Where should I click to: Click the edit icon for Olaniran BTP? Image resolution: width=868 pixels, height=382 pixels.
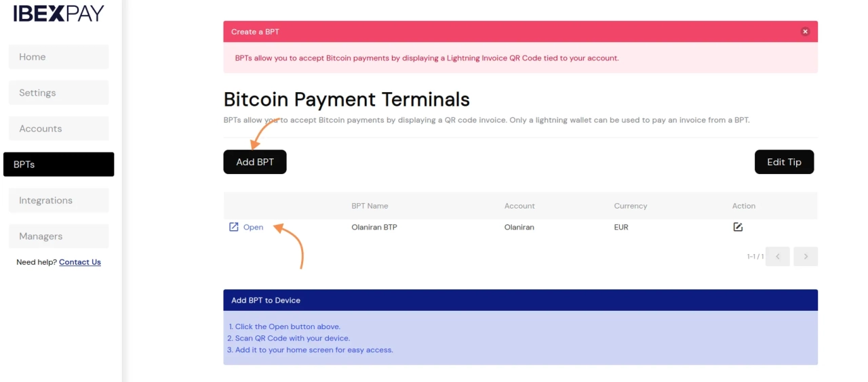coord(738,227)
